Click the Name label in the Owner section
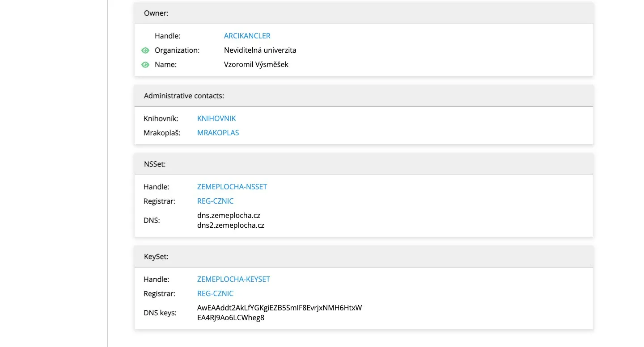 coord(166,64)
